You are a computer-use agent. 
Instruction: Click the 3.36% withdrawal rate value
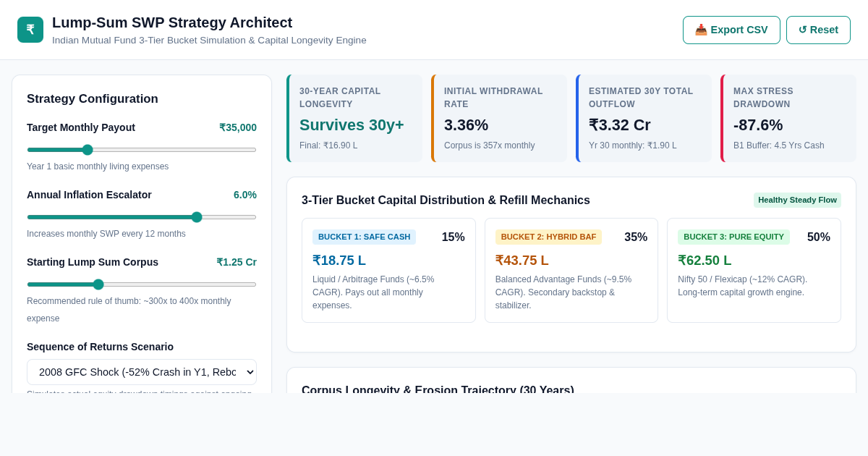[466, 125]
